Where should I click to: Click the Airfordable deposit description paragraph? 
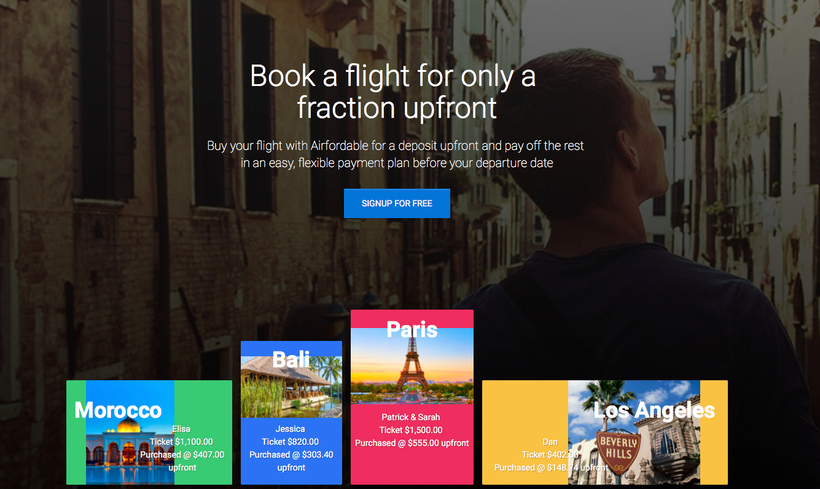(x=396, y=154)
